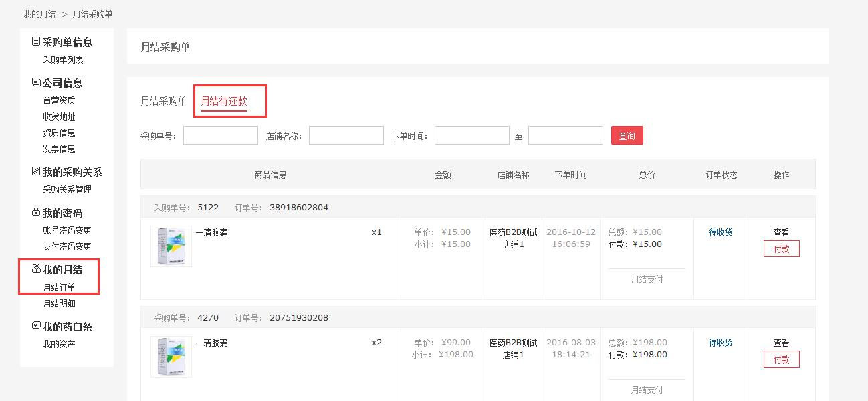Open 采购单列表 in the sidebar

coord(63,60)
